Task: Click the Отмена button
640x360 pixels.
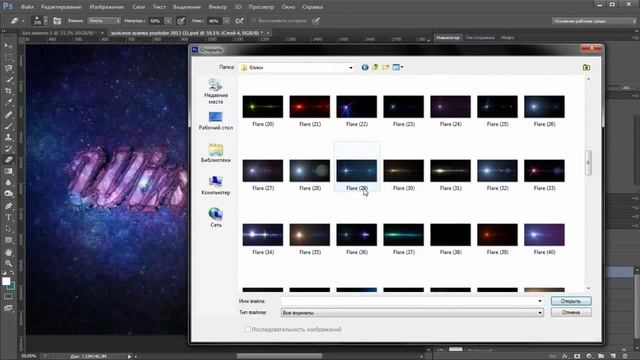Action: (x=571, y=312)
